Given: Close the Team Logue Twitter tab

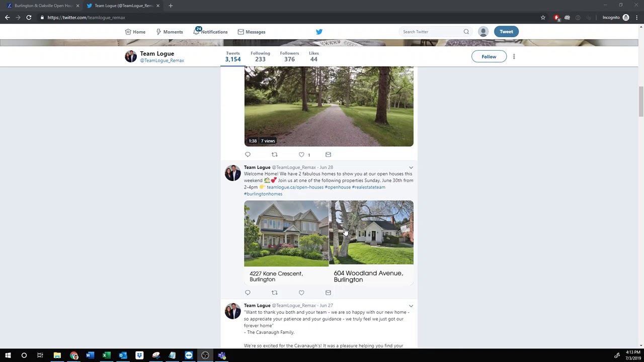Looking at the screenshot, I should click(158, 6).
